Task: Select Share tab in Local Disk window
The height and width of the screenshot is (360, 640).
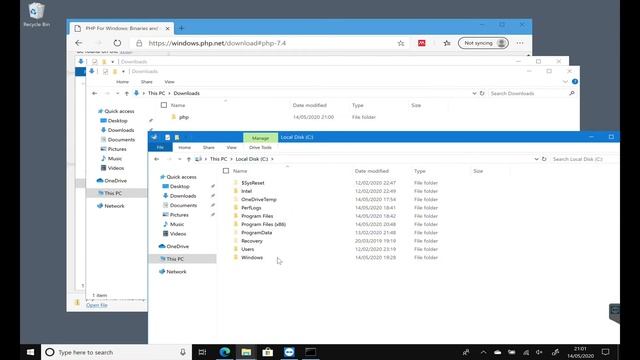Action: pyautogui.click(x=209, y=147)
